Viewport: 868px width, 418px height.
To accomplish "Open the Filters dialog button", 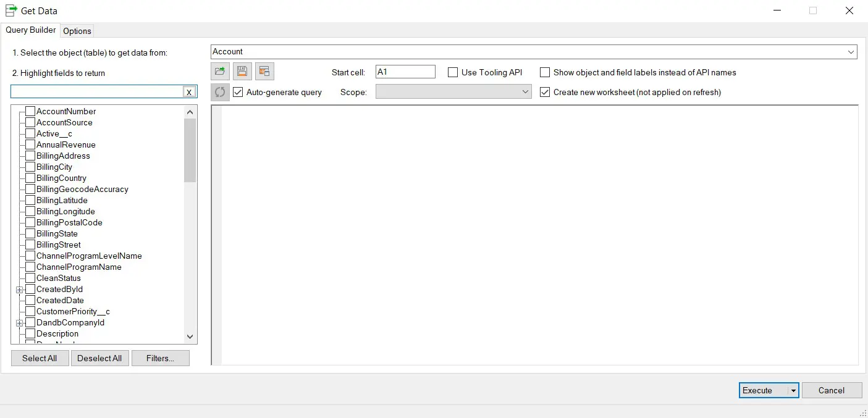I will tap(161, 358).
